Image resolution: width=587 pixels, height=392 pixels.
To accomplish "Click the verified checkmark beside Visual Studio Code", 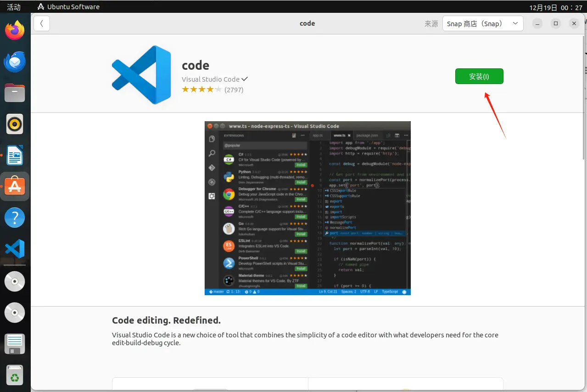I will [x=245, y=79].
